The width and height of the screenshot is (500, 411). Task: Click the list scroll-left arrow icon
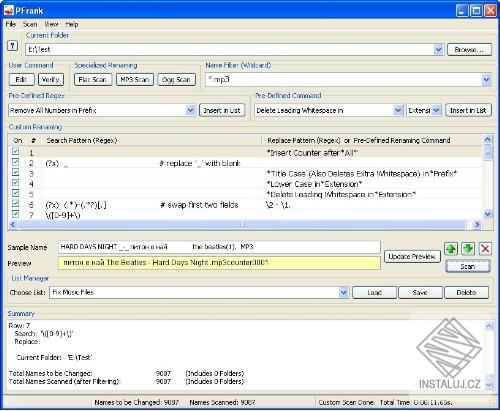tap(12, 225)
